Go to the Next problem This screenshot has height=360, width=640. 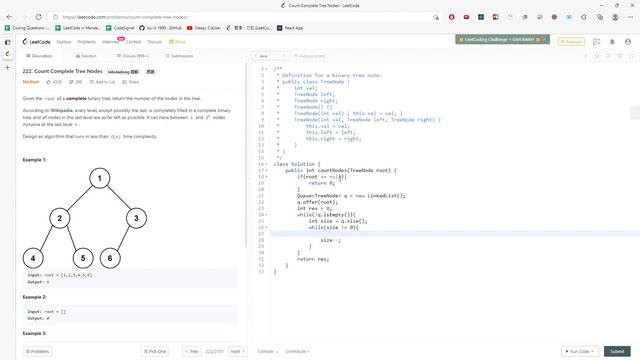[238, 351]
